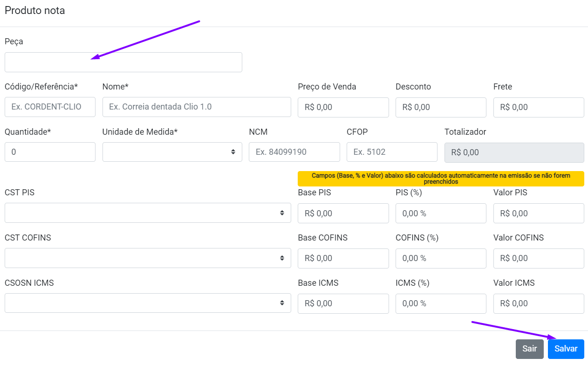Focus the Peça search field
Screen dimensions: 588x365
(123, 62)
